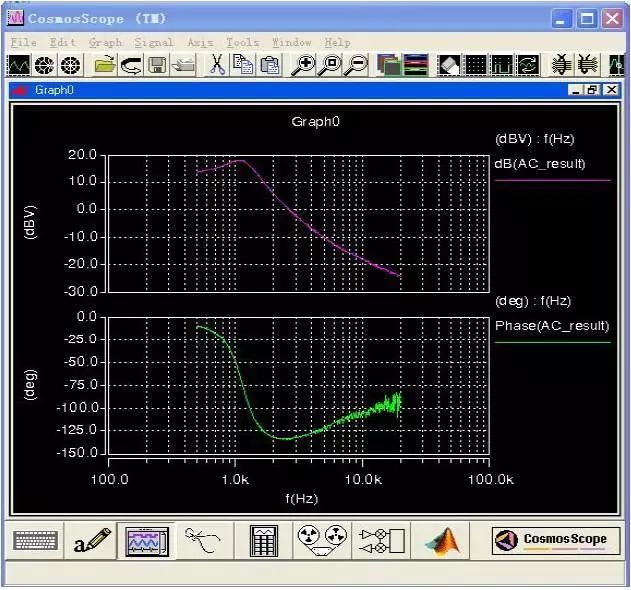Open the calculator tool at bottom
This screenshot has width=631, height=590.
(x=263, y=540)
